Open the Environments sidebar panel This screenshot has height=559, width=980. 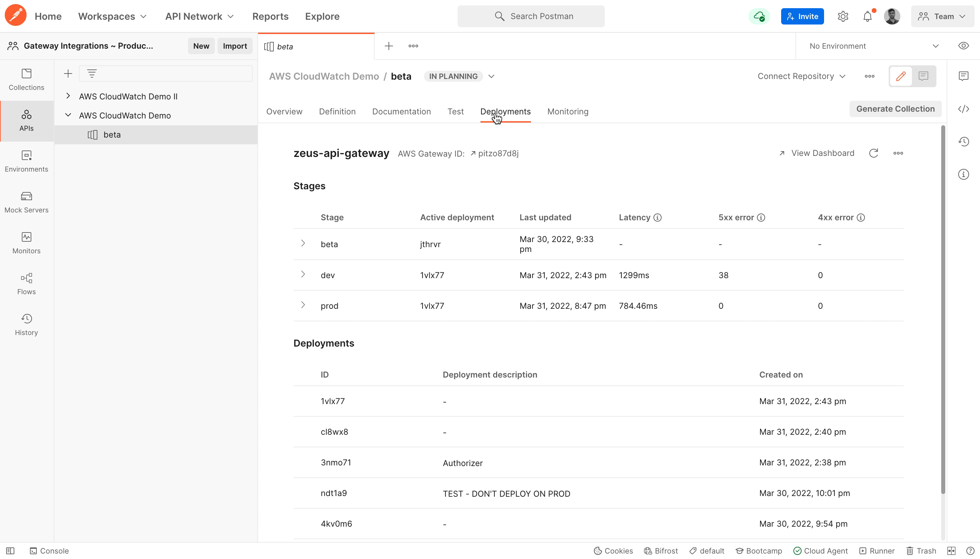tap(26, 161)
